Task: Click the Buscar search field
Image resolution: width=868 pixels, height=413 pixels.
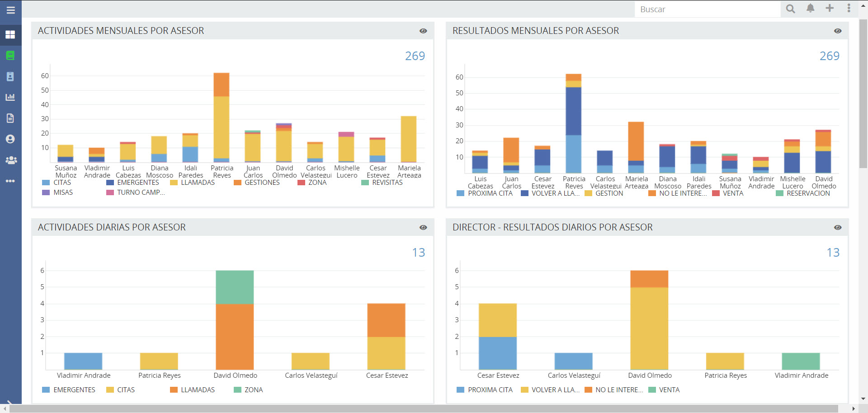Action: pos(707,9)
